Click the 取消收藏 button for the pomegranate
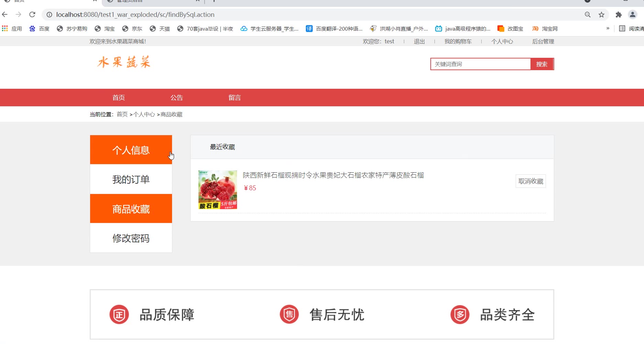This screenshot has width=644, height=344. click(x=531, y=181)
